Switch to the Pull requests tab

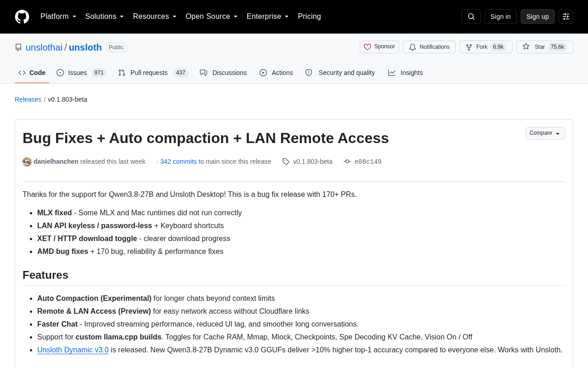click(x=153, y=73)
